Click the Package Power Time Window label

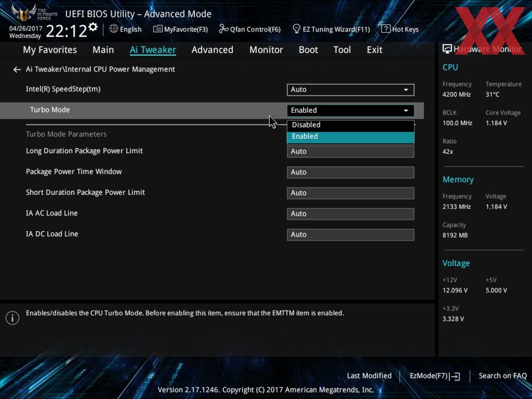pos(74,172)
